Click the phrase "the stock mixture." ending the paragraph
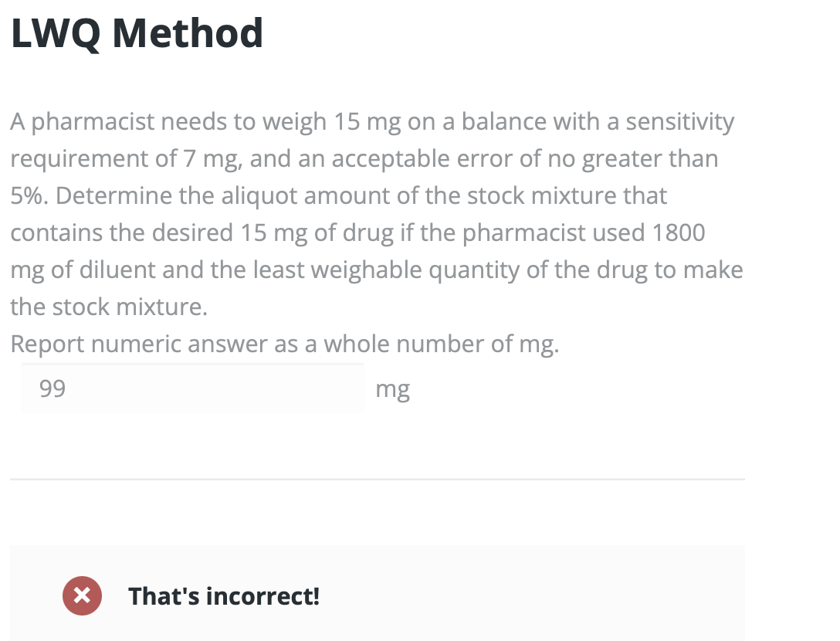840x641 pixels. [x=109, y=307]
